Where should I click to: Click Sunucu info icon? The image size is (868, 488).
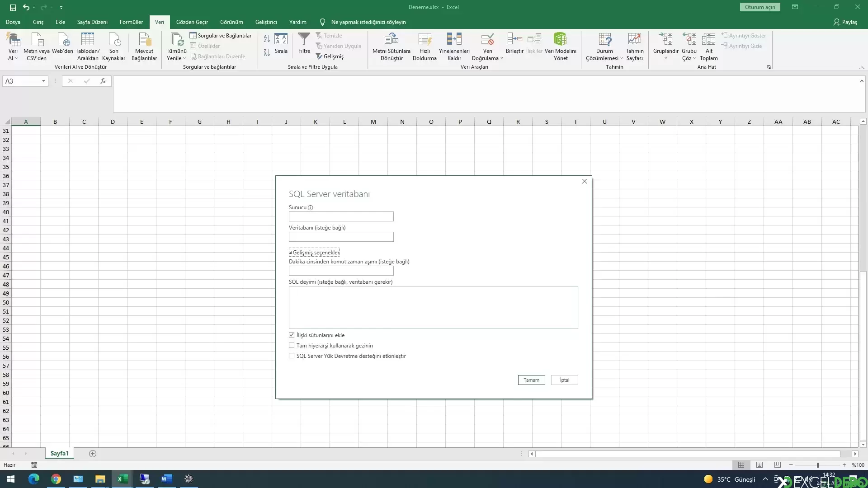coord(311,208)
